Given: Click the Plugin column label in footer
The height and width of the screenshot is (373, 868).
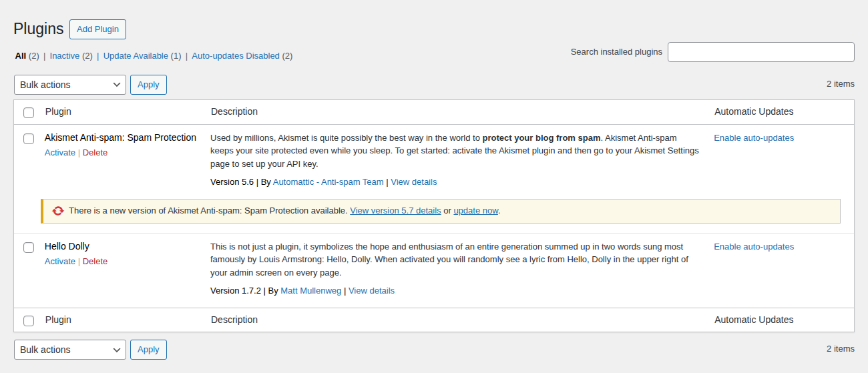Looking at the screenshot, I should (x=58, y=320).
